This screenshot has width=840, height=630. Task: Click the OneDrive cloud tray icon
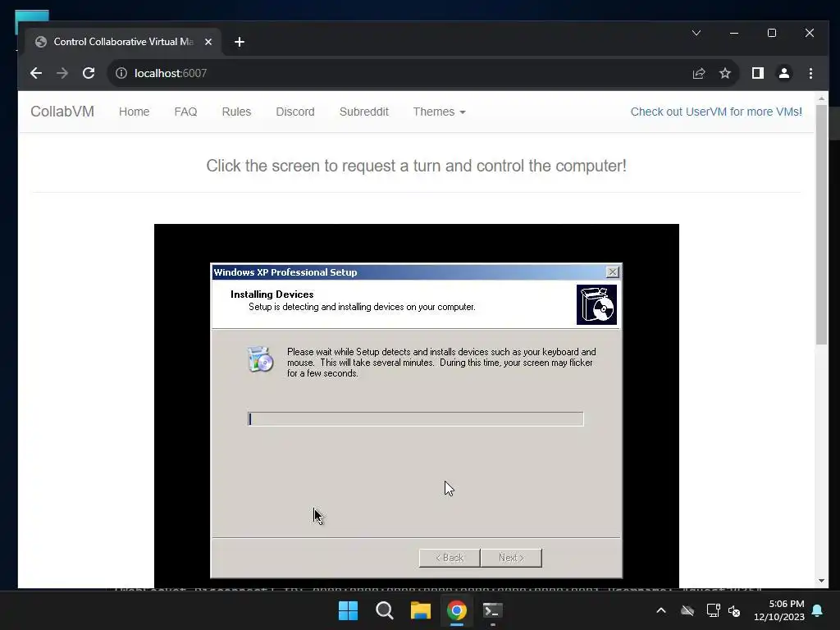click(687, 610)
